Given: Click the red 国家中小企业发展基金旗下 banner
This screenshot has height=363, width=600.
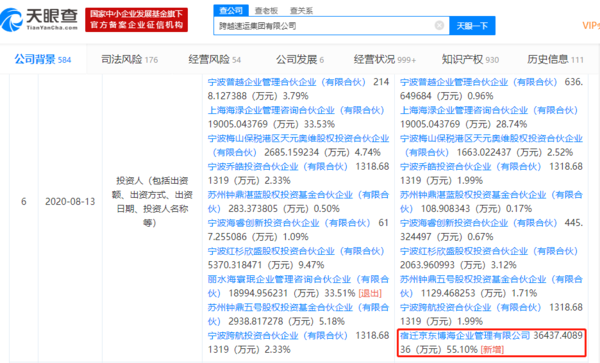Looking at the screenshot, I should point(137,20).
